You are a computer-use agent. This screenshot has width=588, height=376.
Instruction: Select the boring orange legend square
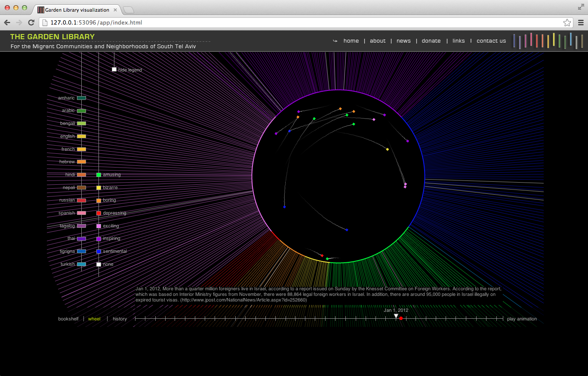(x=99, y=200)
